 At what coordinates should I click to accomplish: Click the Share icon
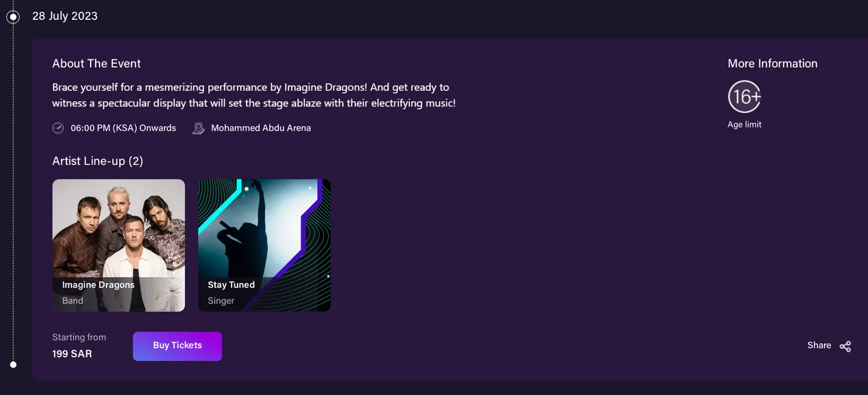[x=845, y=347]
